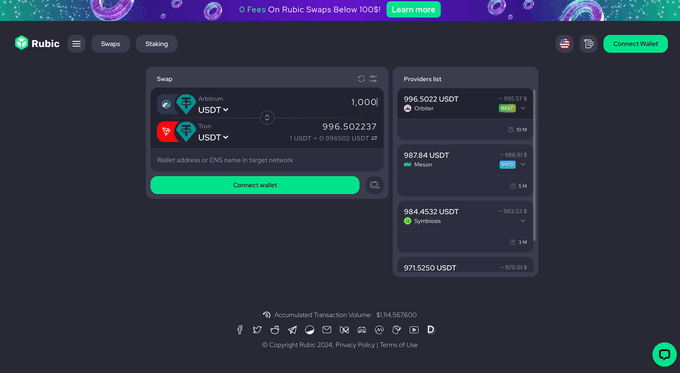Click the Arbitrum network icon in the source row
This screenshot has width=680, height=373.
click(x=166, y=105)
